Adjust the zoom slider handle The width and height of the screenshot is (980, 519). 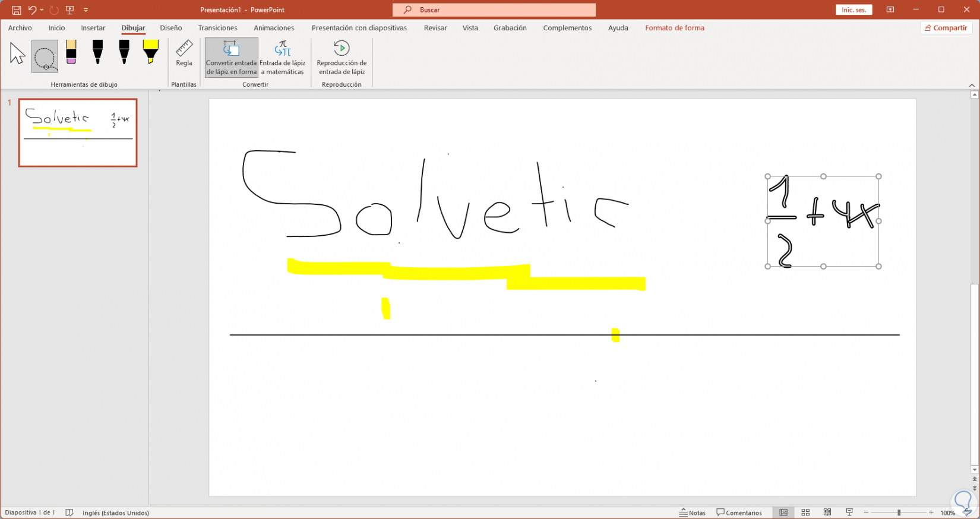(x=899, y=512)
